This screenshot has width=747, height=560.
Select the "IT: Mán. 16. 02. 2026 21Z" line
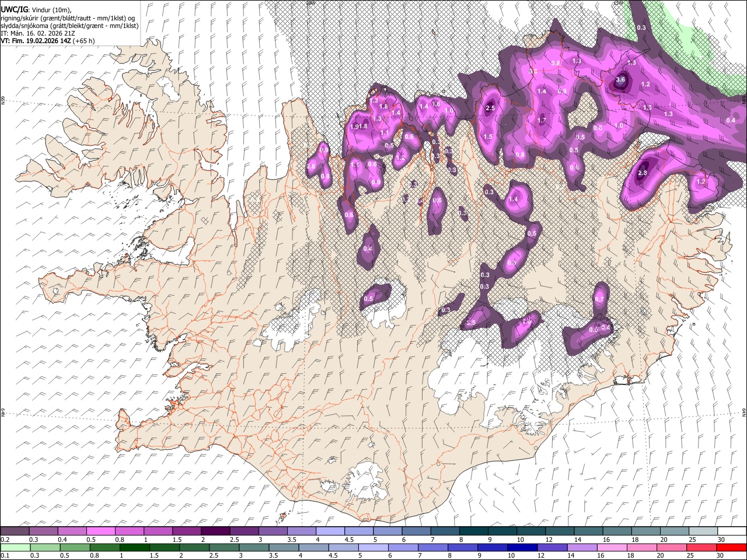click(x=38, y=33)
